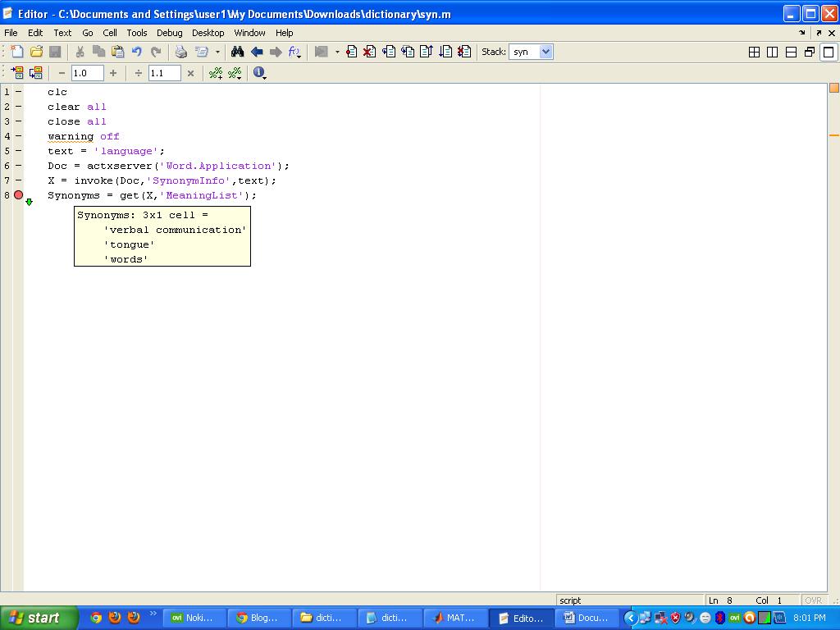Click the debug Step icon
This screenshot has height=630, width=840.
[389, 52]
